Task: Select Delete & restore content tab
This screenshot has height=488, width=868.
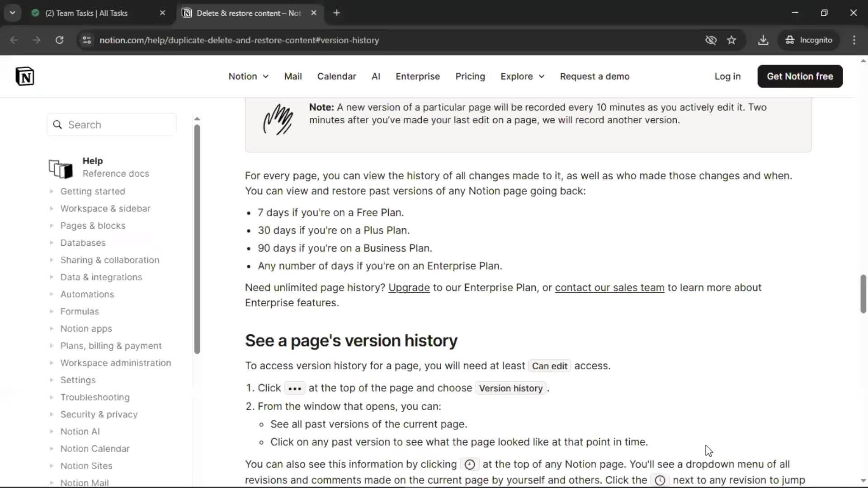Action: (248, 13)
